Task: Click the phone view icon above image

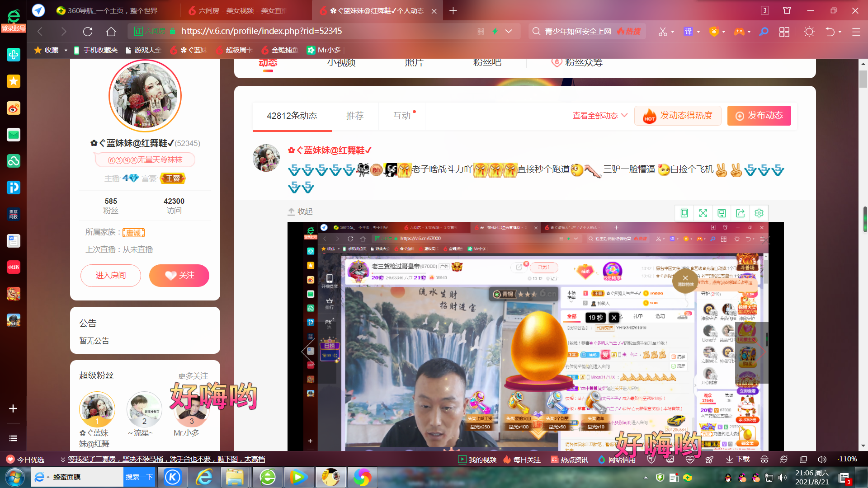Action: coord(684,213)
